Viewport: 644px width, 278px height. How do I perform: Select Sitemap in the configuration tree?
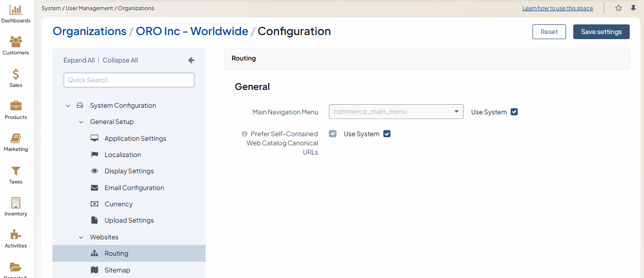point(117,270)
